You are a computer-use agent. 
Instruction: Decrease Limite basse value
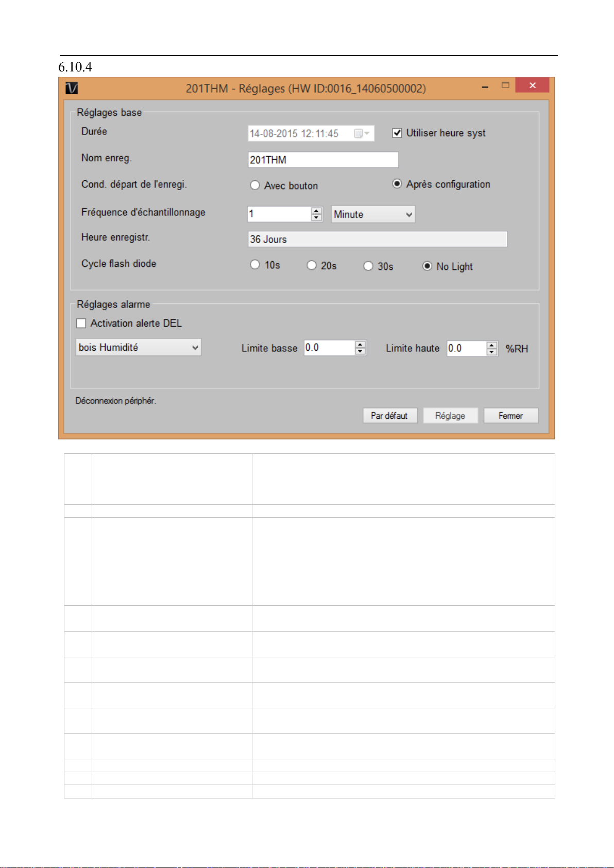pyautogui.click(x=361, y=352)
